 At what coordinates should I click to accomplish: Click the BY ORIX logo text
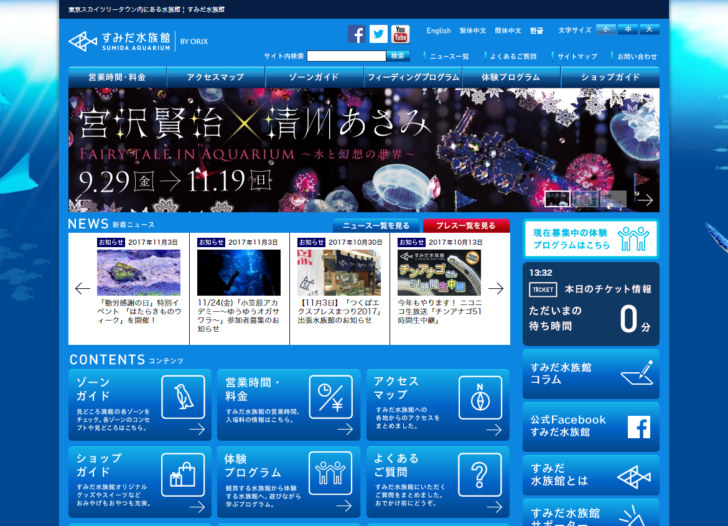pos(194,41)
